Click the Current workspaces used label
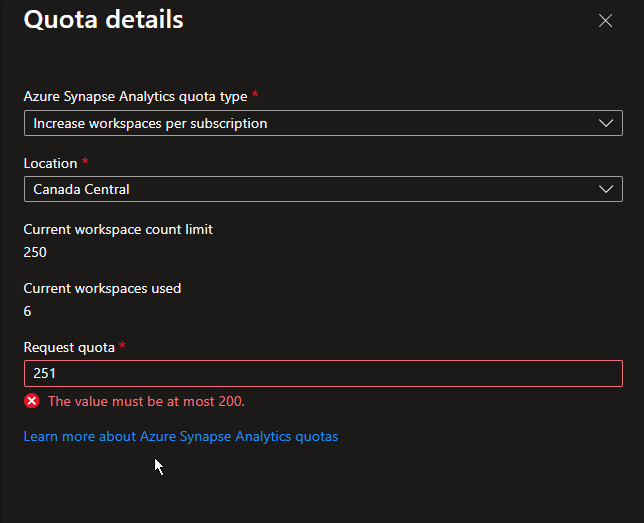644x523 pixels. click(x=102, y=288)
